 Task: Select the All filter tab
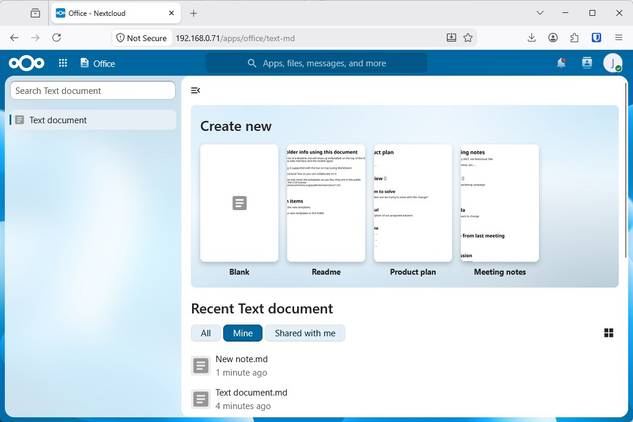click(x=206, y=333)
